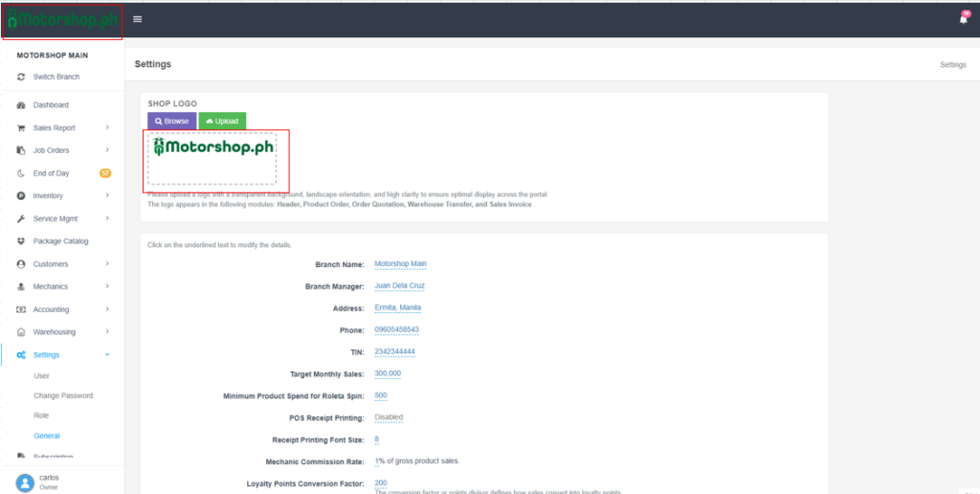The height and width of the screenshot is (494, 980).
Task: Click the hamburger menu icon in header
Action: click(x=138, y=19)
